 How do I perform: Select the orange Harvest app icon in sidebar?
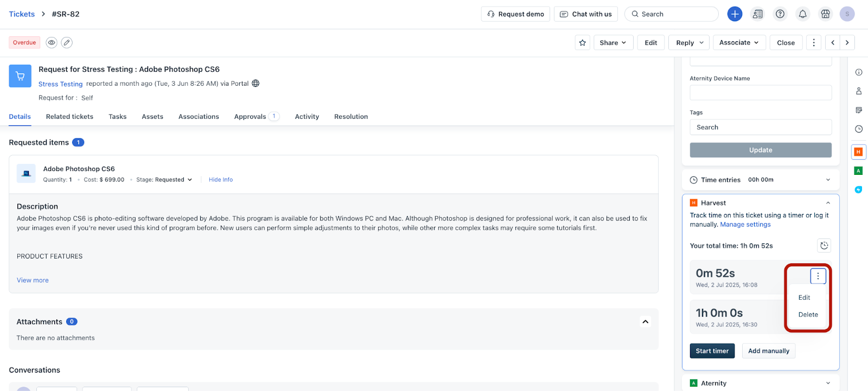(x=858, y=152)
